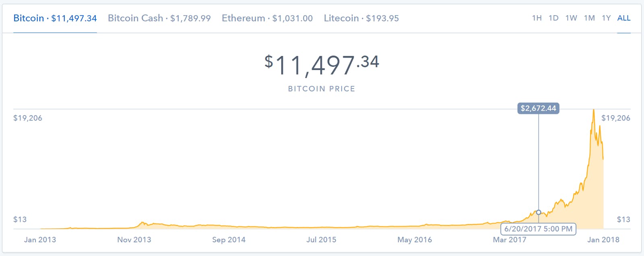The image size is (644, 256).
Task: Select the 1W time range
Action: (x=572, y=18)
